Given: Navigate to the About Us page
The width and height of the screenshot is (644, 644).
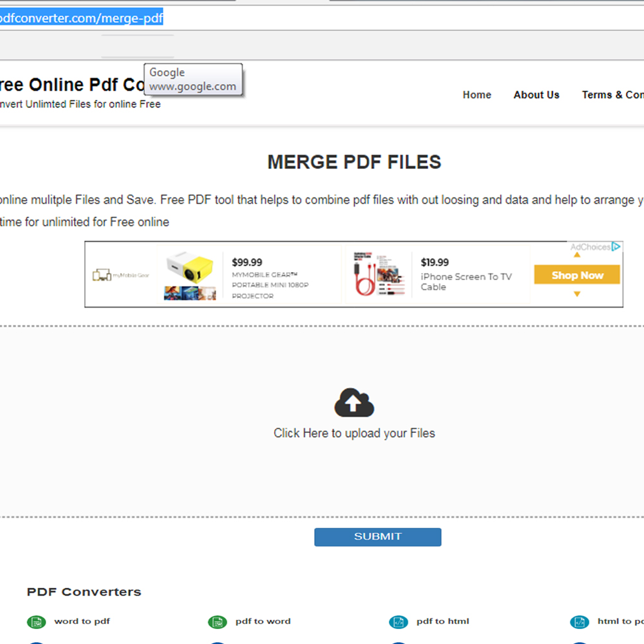Looking at the screenshot, I should pyautogui.click(x=536, y=95).
